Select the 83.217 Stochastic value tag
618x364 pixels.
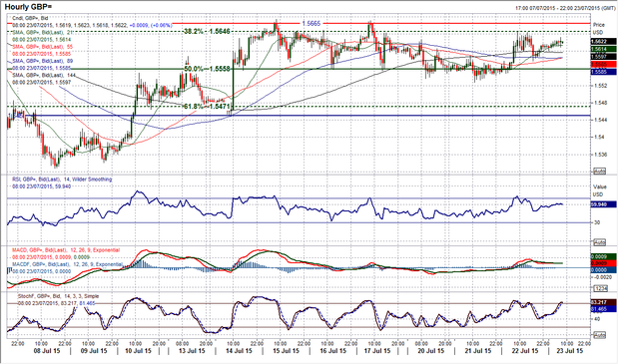click(603, 302)
